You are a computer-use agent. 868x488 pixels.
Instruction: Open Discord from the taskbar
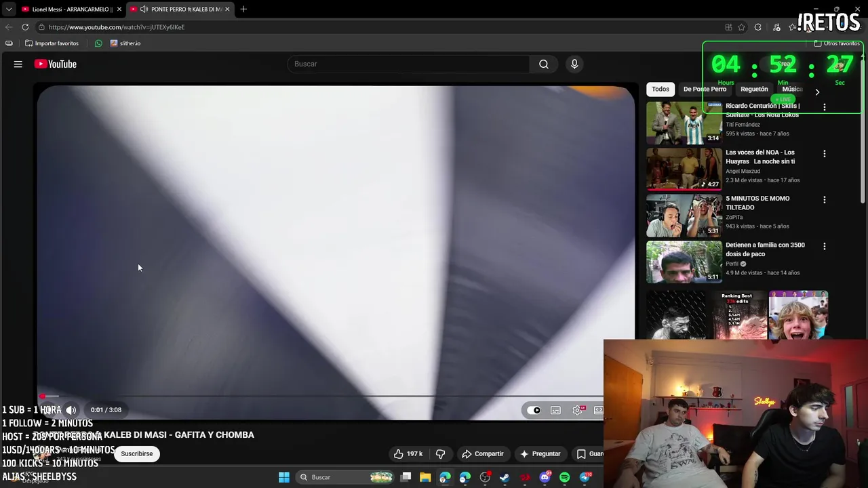click(x=545, y=477)
